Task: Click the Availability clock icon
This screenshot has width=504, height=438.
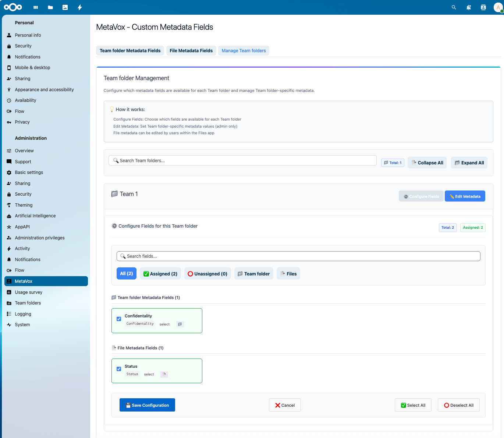Action: [x=9, y=100]
